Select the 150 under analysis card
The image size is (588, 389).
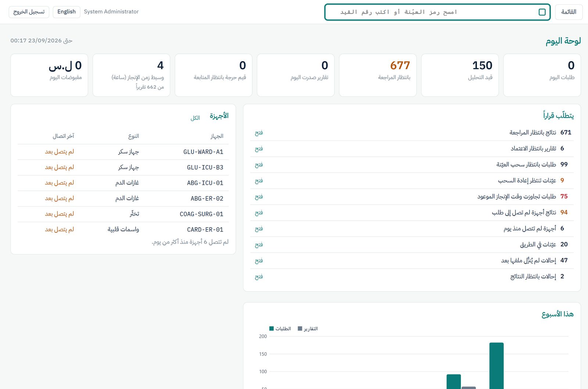coord(460,75)
